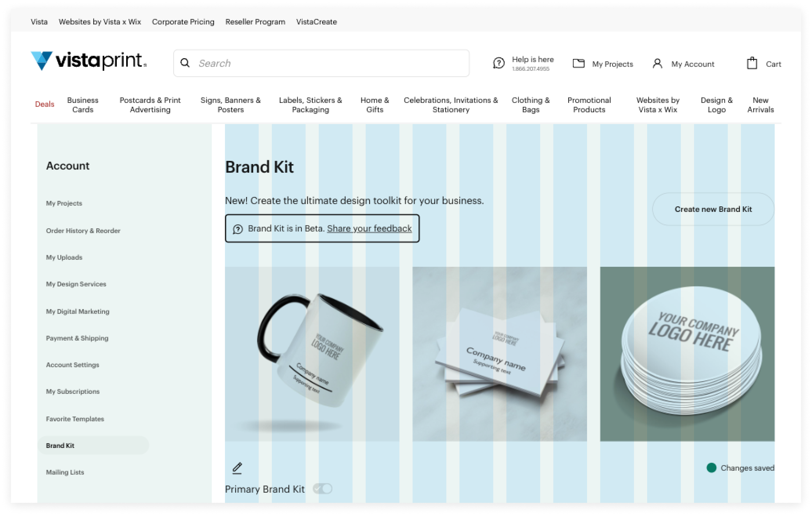Image resolution: width=812 pixels, height=516 pixels.
Task: Click the pencil edit icon for the Brand Kit
Action: 237,468
